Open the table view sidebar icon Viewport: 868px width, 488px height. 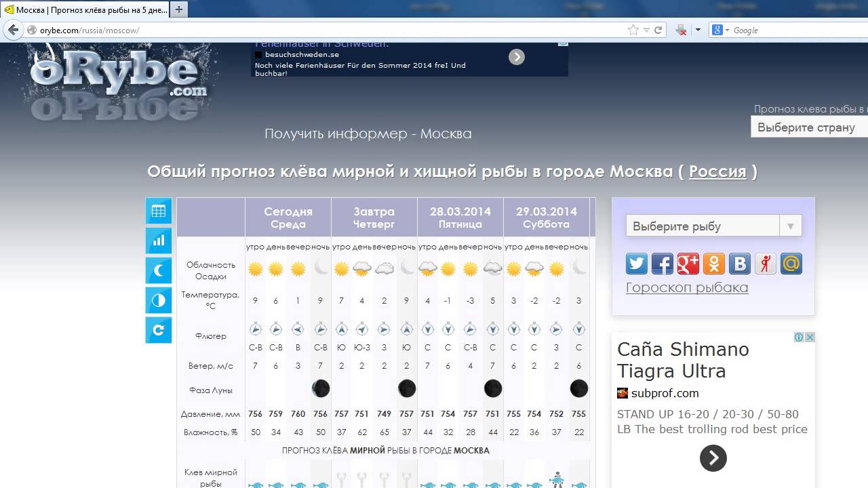coord(159,211)
